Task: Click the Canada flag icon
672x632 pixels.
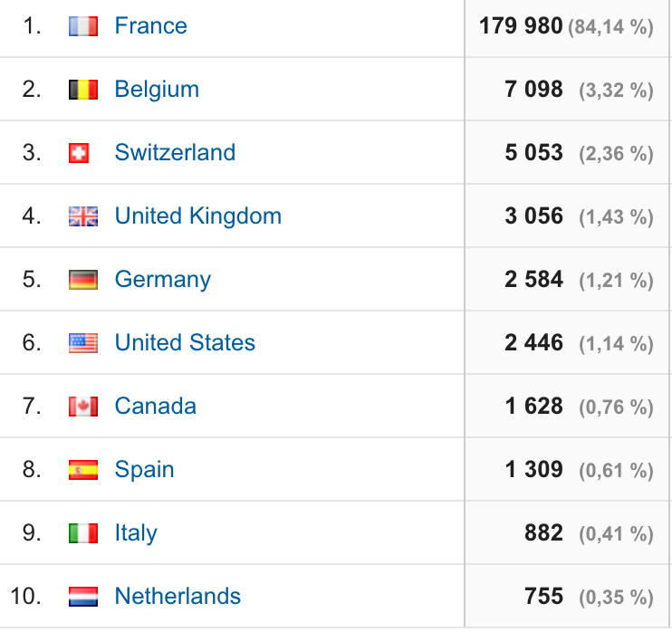Action: pos(83,407)
